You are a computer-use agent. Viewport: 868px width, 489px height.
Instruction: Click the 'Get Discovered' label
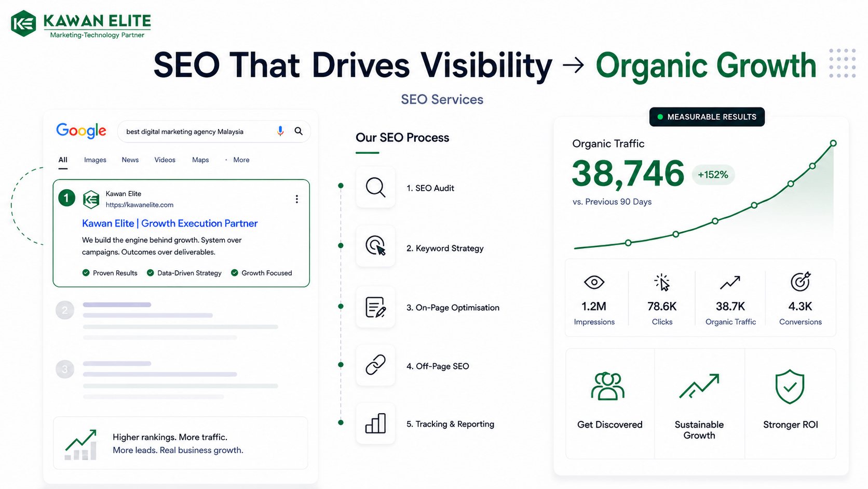(x=610, y=425)
